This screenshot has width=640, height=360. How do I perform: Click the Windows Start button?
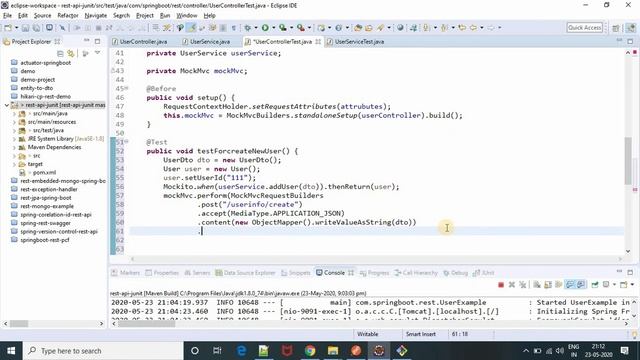point(11,351)
